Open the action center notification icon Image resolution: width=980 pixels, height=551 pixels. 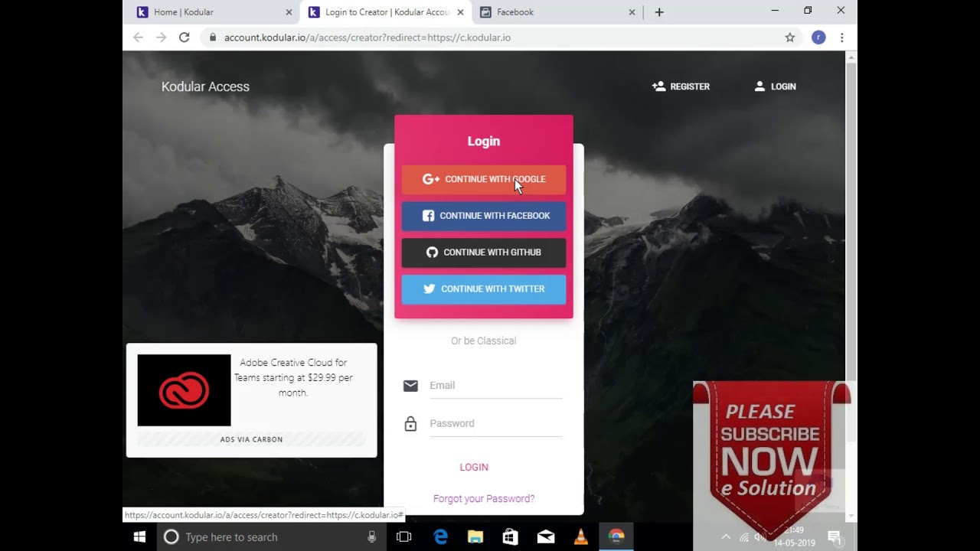[x=835, y=537]
